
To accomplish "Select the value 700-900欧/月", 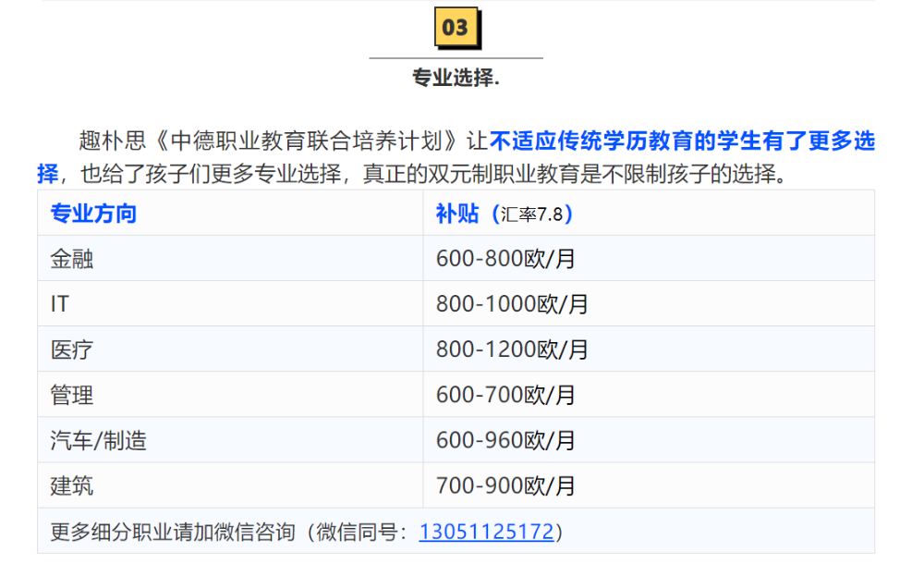I will click(x=505, y=485).
